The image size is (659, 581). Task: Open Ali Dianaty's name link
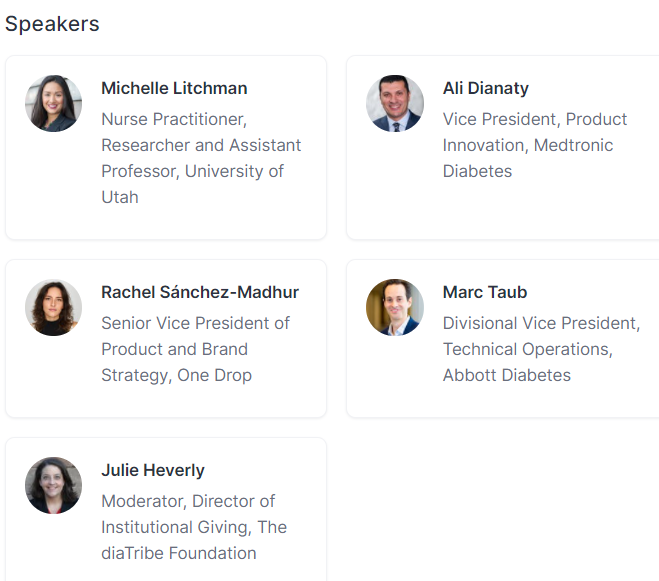pyautogui.click(x=485, y=88)
